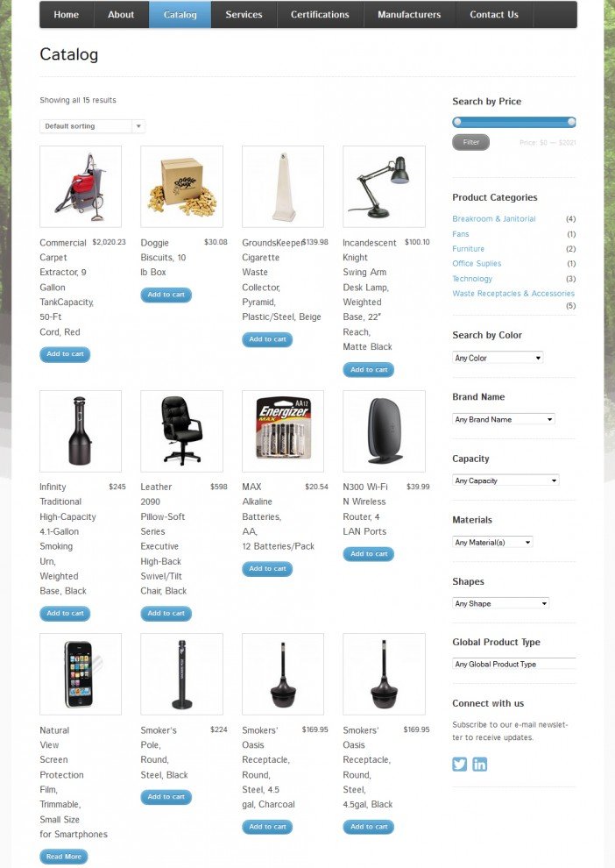615x868 pixels.
Task: Open the Swing Arm Desk Lamp image
Action: tap(384, 187)
